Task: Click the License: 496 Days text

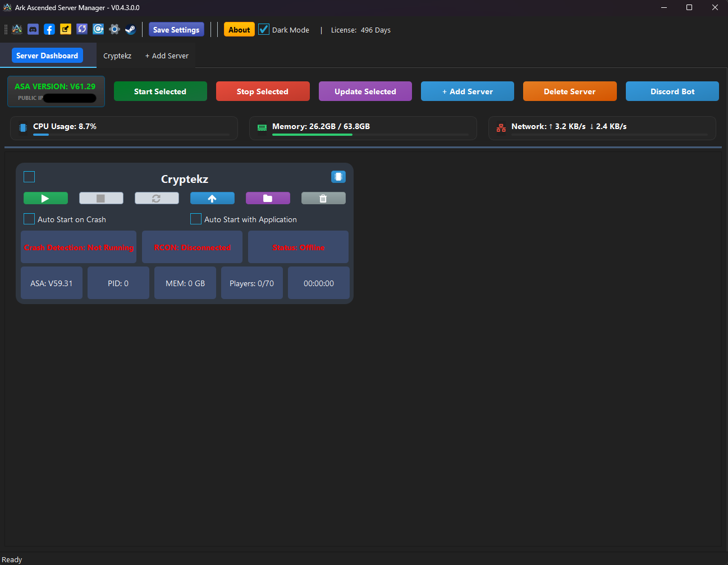Action: pyautogui.click(x=361, y=30)
